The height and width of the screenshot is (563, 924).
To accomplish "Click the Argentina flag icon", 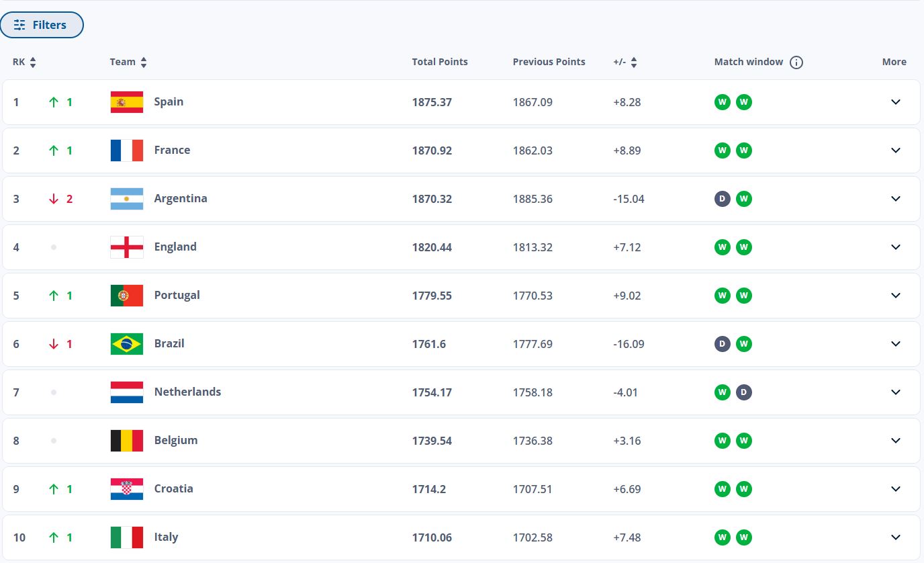I will 127,199.
